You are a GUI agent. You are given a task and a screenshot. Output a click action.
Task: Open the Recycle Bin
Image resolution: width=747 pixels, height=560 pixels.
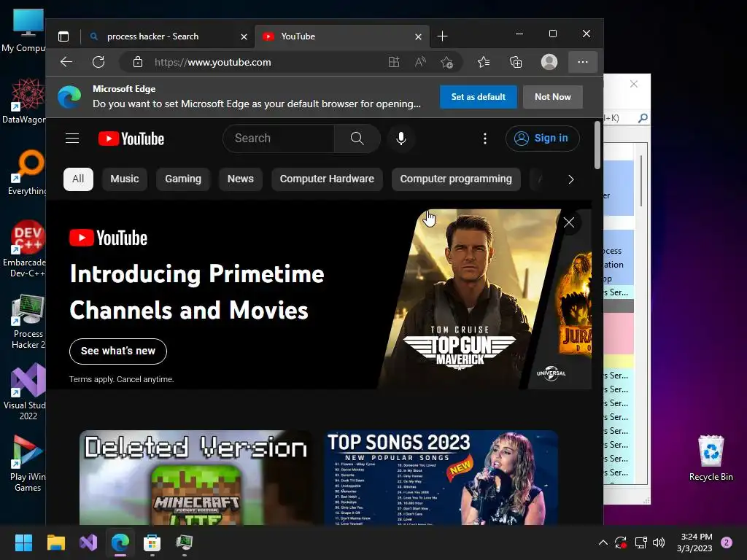coord(711,458)
